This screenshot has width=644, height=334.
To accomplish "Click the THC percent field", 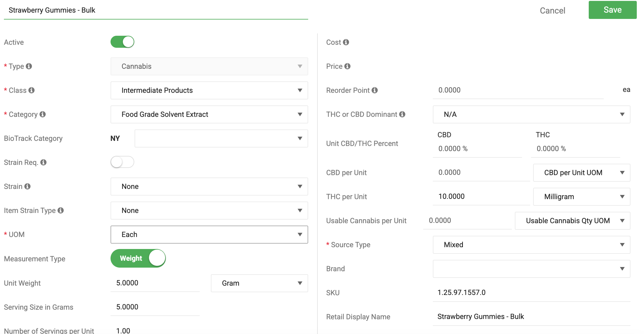I will 576,149.
